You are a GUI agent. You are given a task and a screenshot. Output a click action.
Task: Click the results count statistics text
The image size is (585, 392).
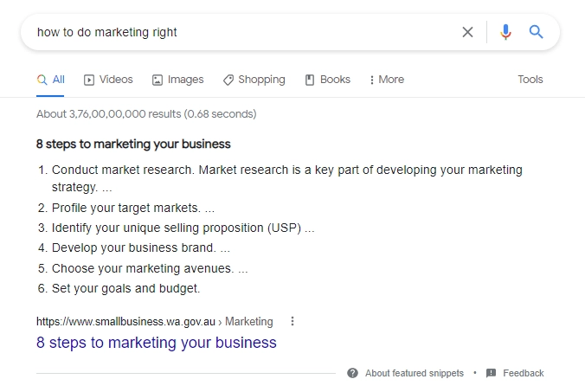146,113
